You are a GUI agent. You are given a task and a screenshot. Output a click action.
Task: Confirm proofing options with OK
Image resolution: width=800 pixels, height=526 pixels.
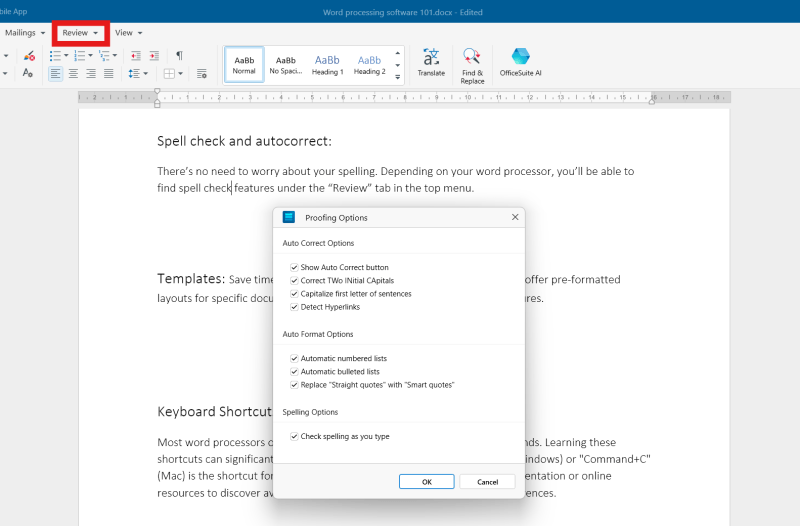pos(426,481)
